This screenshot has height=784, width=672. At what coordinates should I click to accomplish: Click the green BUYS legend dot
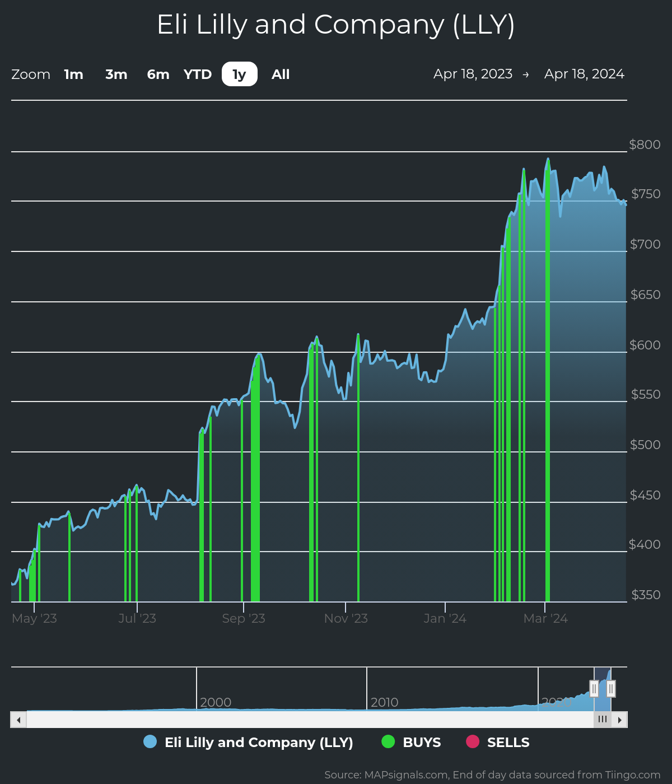387,742
